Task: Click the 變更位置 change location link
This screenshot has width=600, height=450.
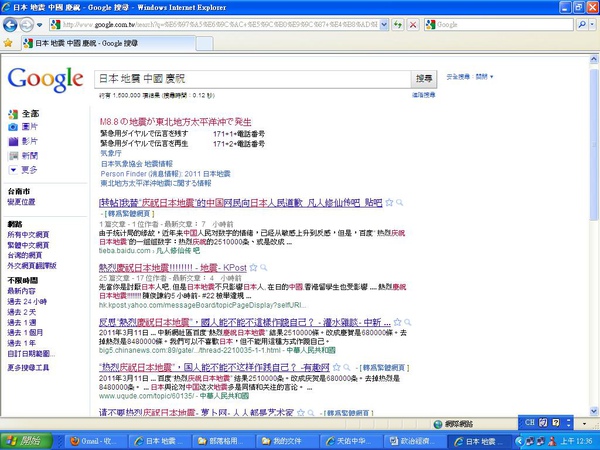Action: tap(21, 202)
